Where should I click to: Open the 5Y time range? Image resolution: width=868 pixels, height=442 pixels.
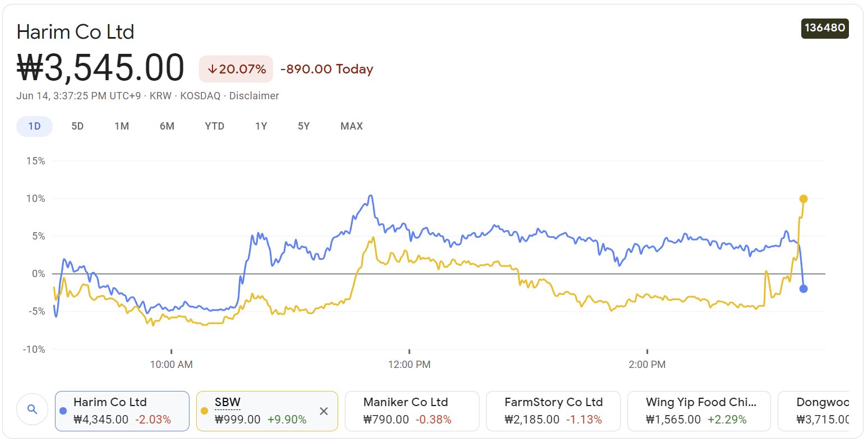[304, 126]
